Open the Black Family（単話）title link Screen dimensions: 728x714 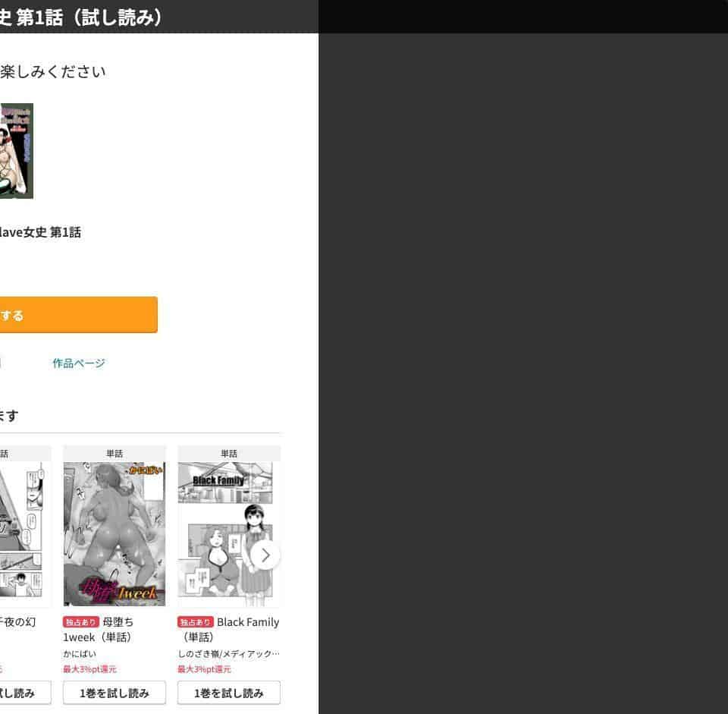point(228,630)
